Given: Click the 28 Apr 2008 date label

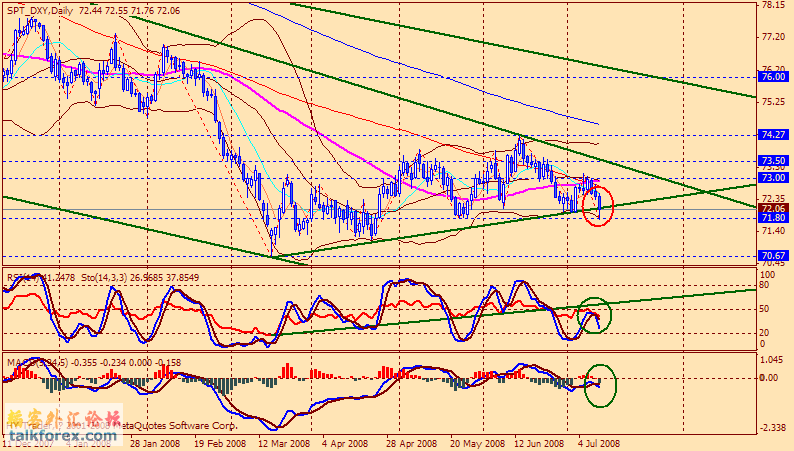Looking at the screenshot, I should click(x=411, y=443).
